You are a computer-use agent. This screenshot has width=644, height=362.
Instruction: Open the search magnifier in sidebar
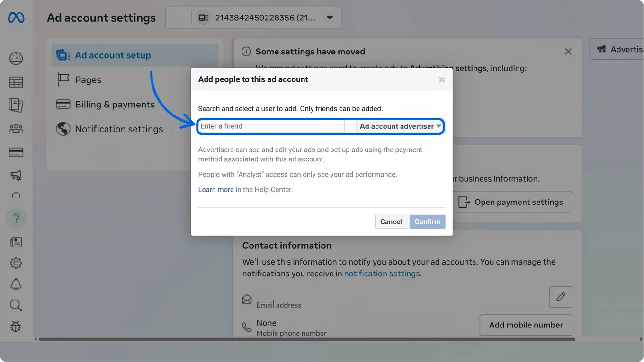click(16, 305)
